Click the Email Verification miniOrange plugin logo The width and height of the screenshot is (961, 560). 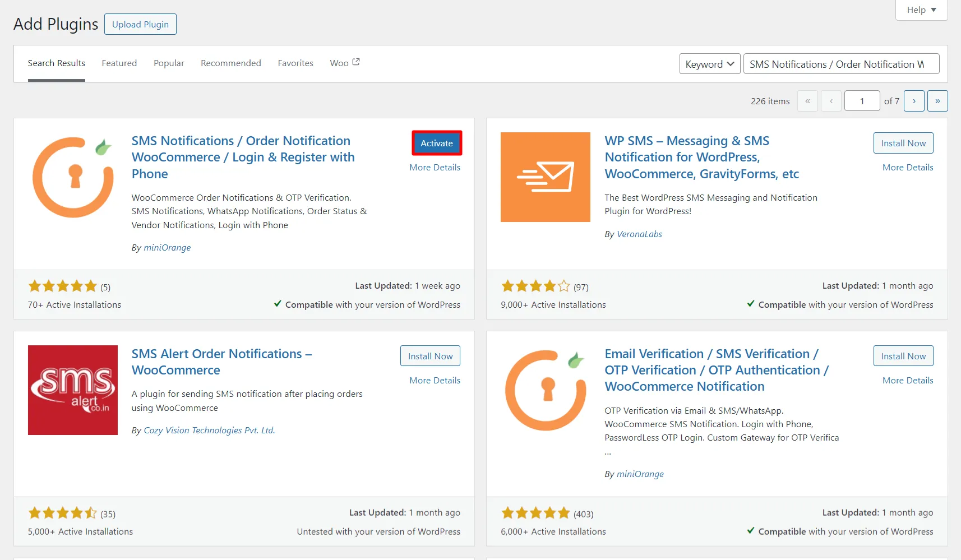pos(546,390)
